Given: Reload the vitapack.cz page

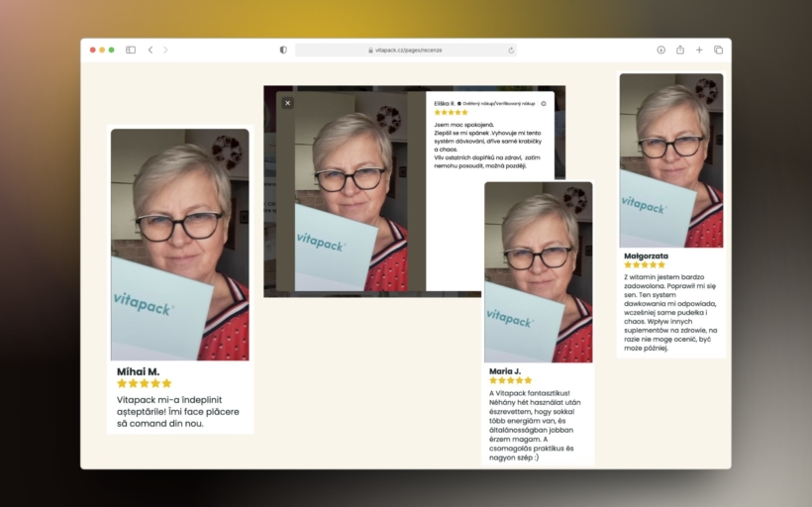Looking at the screenshot, I should (x=511, y=50).
